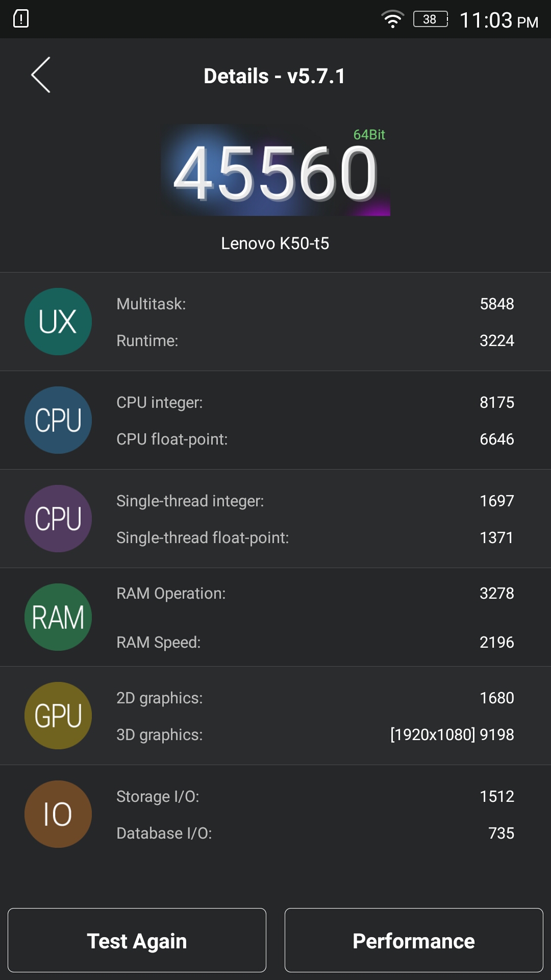Select the CPU integer score row
The height and width of the screenshot is (980, 551).
pyautogui.click(x=315, y=402)
